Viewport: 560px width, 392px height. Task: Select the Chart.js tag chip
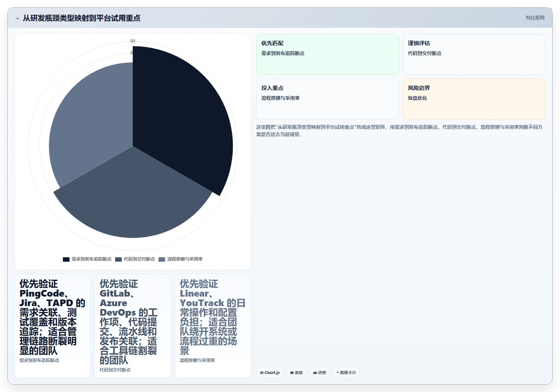[270, 373]
